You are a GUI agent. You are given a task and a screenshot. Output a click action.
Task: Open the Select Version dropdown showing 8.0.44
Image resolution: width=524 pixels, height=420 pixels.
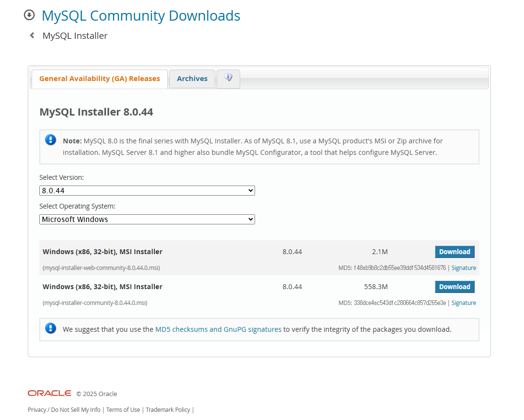(x=147, y=191)
